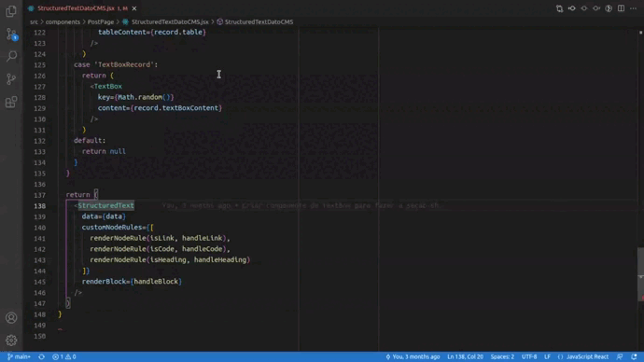Click 'renderNodeRule(isLink, handleLink)' line
This screenshot has height=362, width=644.
(x=160, y=238)
